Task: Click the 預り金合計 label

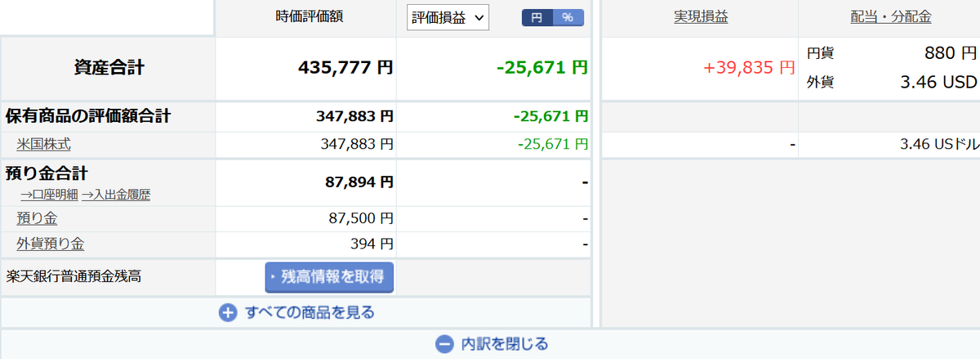Action: click(x=47, y=173)
